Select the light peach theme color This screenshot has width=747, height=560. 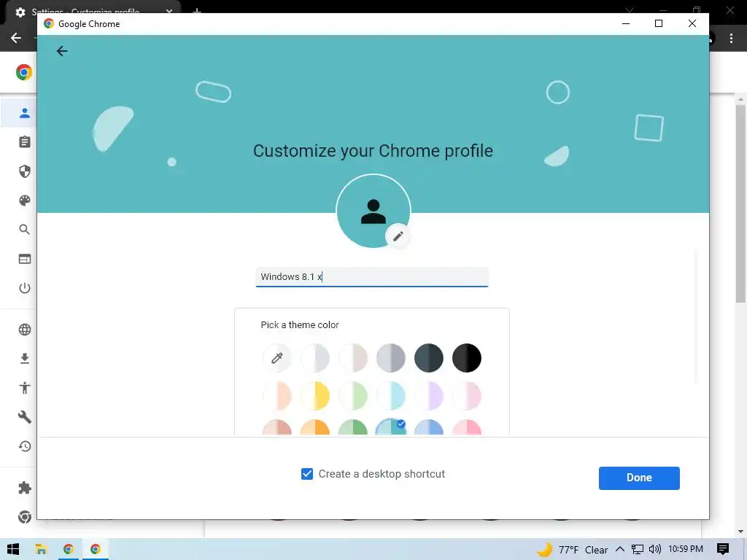pyautogui.click(x=276, y=396)
